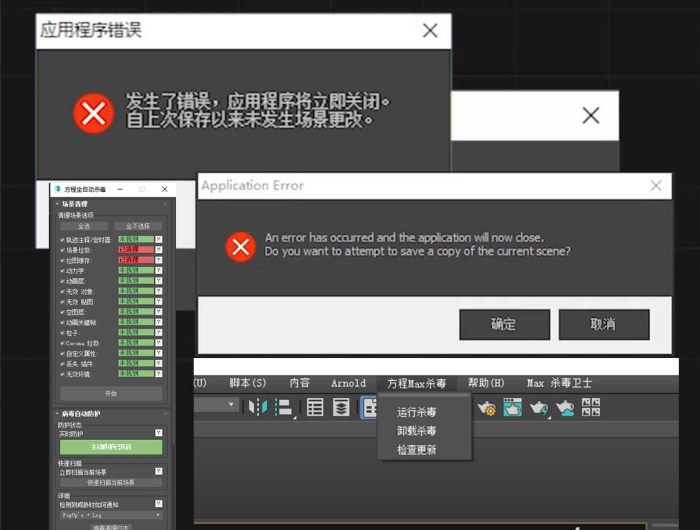The width and height of the screenshot is (700, 530).
Task: Click the green status bar for 动力学
Action: (136, 271)
